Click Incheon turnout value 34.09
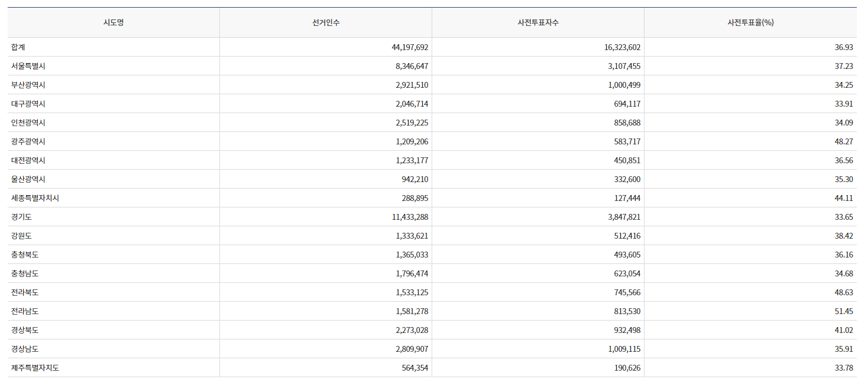Image resolution: width=868 pixels, height=386 pixels. coord(844,123)
